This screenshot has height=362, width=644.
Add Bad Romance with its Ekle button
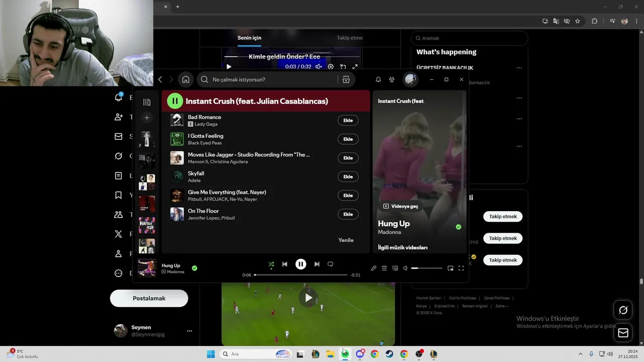348,120
